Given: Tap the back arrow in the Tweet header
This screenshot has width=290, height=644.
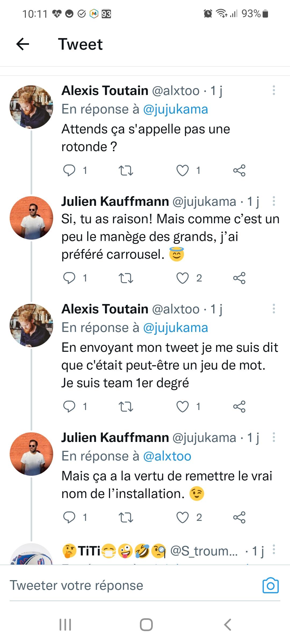Looking at the screenshot, I should click(x=23, y=44).
